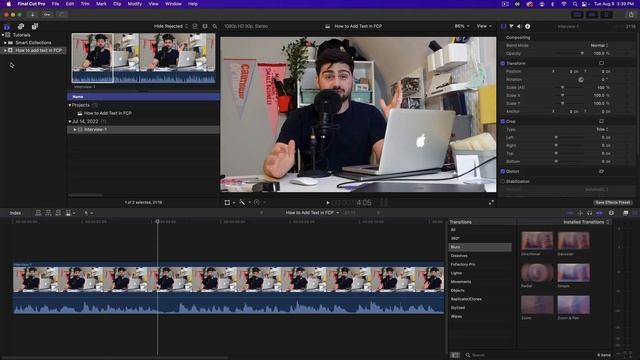Expand the Interview-1 clip row

pyautogui.click(x=75, y=129)
